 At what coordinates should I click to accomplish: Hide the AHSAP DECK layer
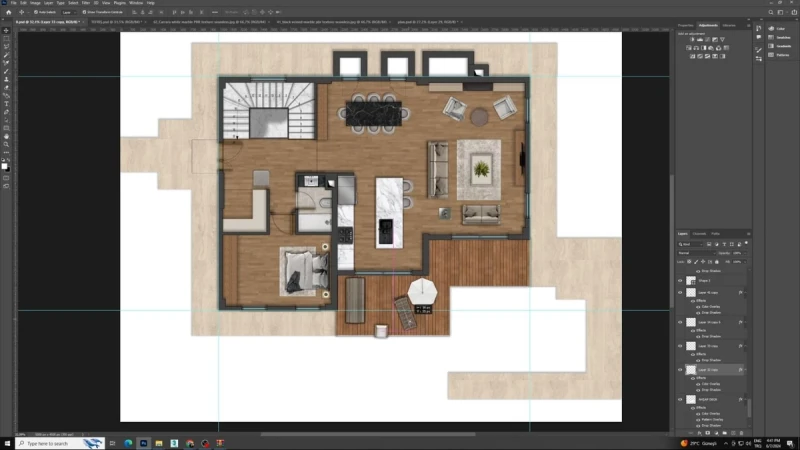(x=680, y=399)
